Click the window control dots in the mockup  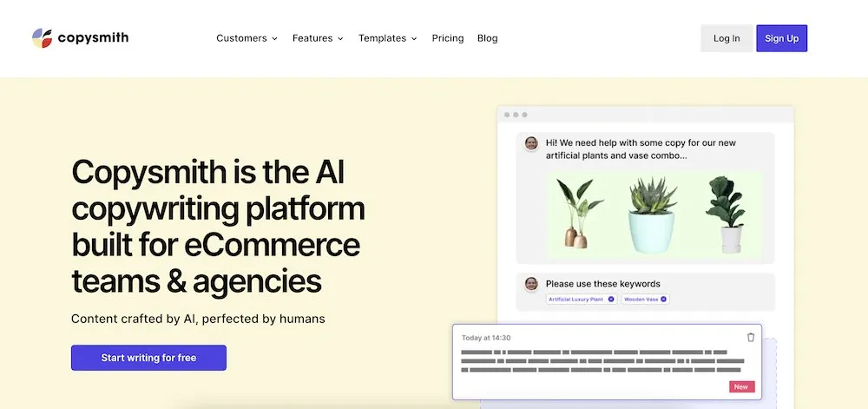click(x=515, y=115)
